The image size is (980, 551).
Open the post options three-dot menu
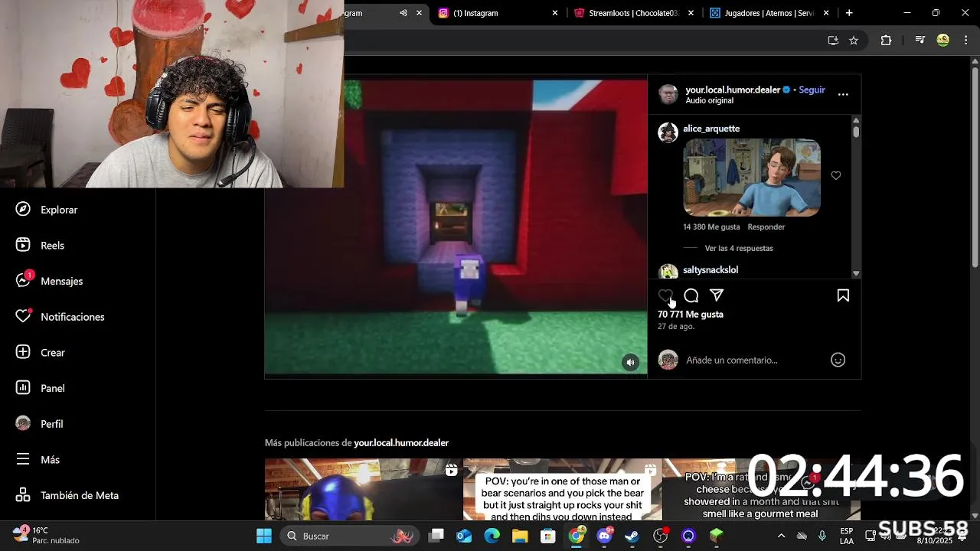[843, 94]
